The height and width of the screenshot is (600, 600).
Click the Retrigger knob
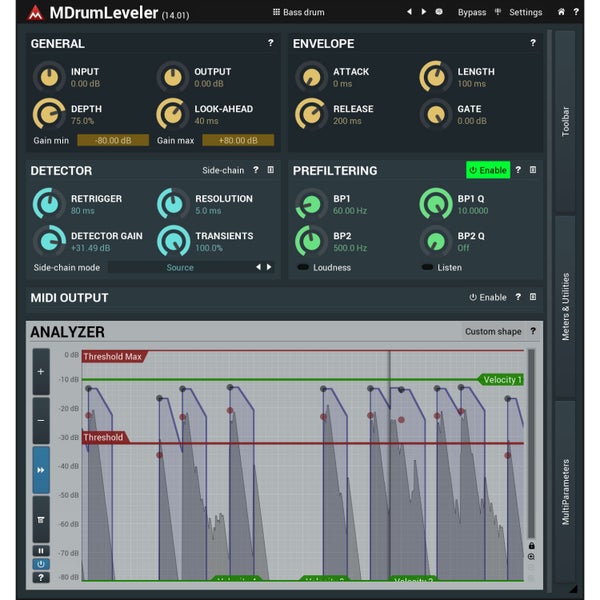49,204
